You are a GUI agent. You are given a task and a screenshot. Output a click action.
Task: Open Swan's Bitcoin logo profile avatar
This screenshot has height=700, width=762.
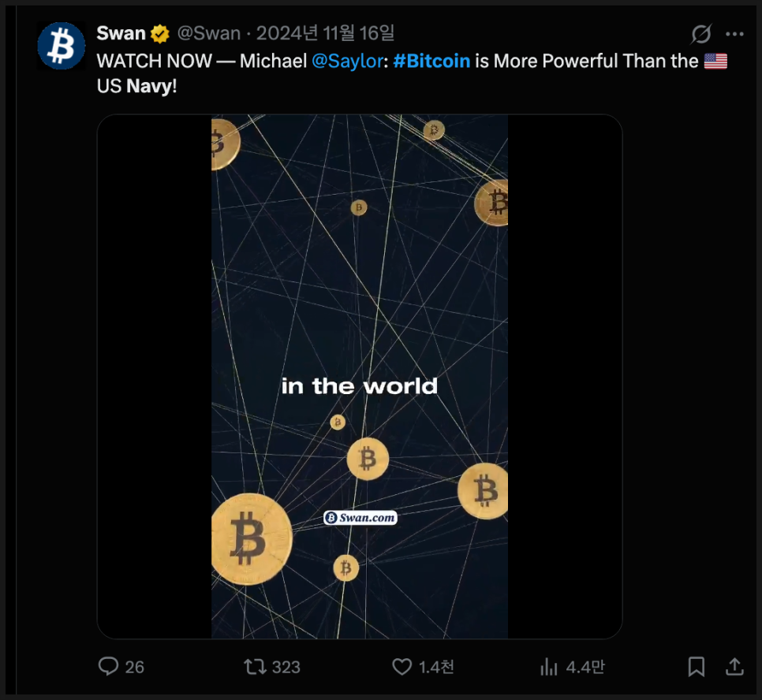click(x=61, y=46)
